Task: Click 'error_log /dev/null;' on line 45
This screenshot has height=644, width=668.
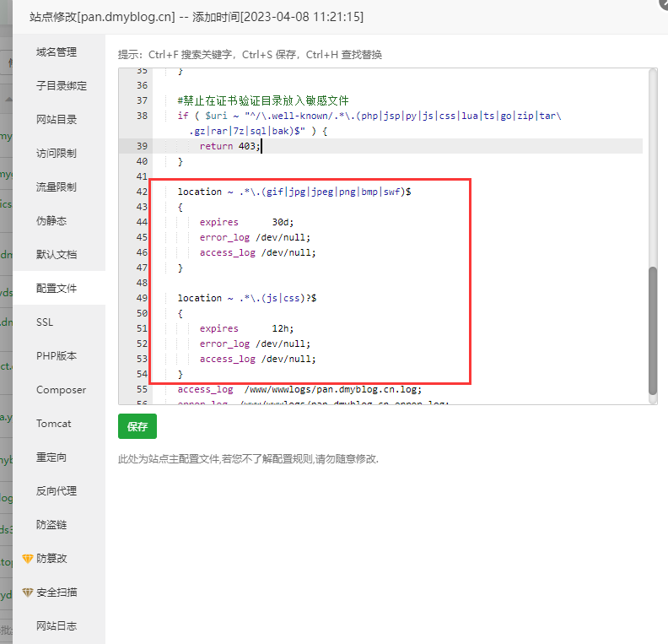Action: (x=256, y=237)
